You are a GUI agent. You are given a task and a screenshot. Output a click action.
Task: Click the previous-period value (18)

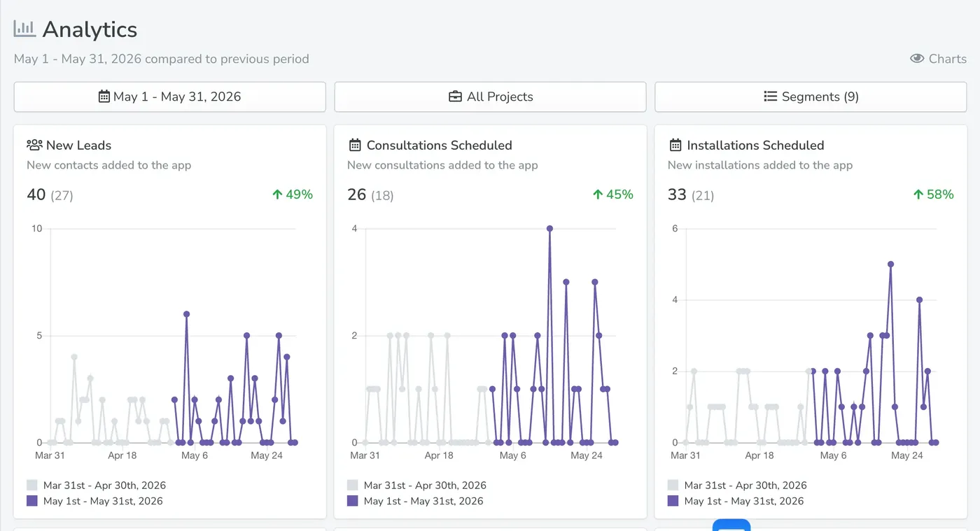382,196
